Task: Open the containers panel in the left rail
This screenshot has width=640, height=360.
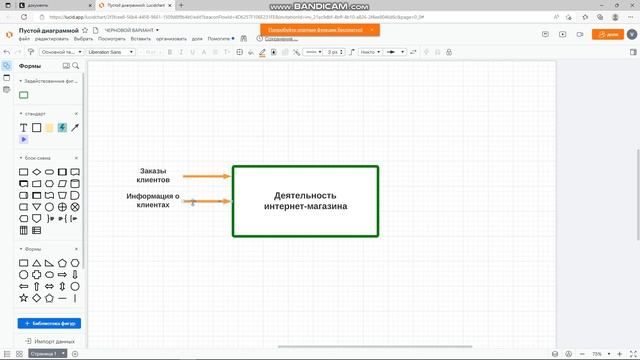Action: (7, 78)
